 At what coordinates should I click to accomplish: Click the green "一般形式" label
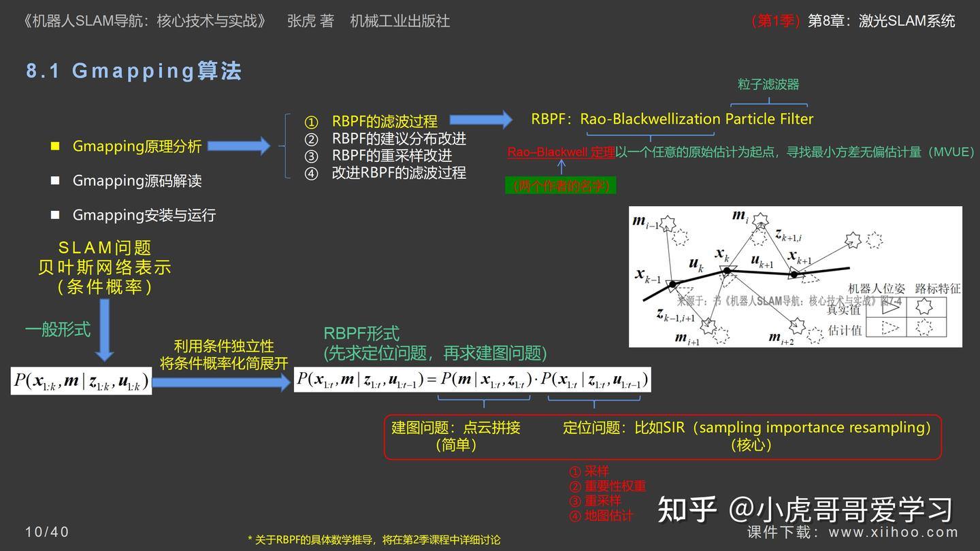[x=58, y=330]
